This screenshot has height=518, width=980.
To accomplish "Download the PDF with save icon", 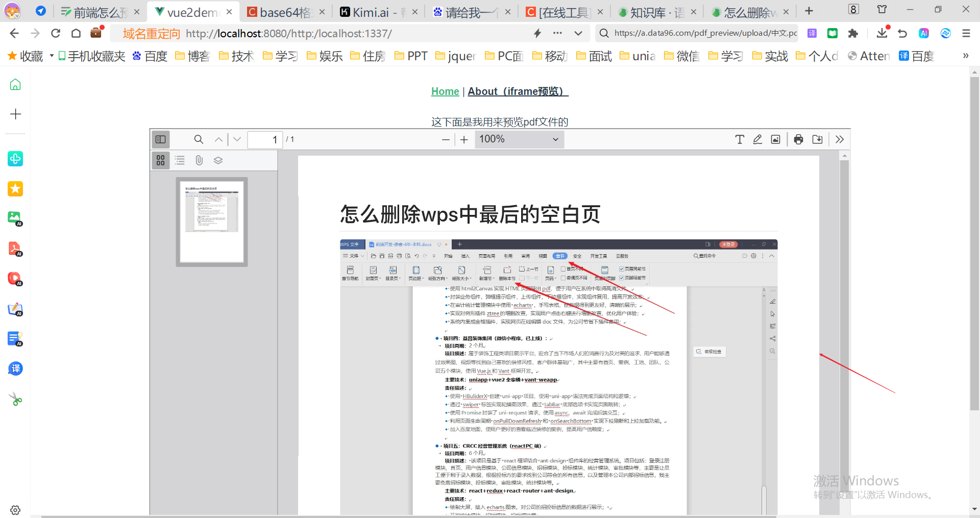I will tap(817, 139).
